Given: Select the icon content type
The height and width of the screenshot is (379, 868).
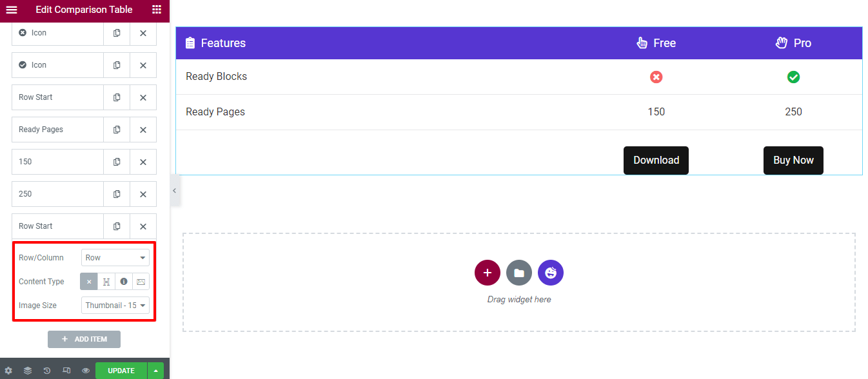Looking at the screenshot, I should coord(124,282).
